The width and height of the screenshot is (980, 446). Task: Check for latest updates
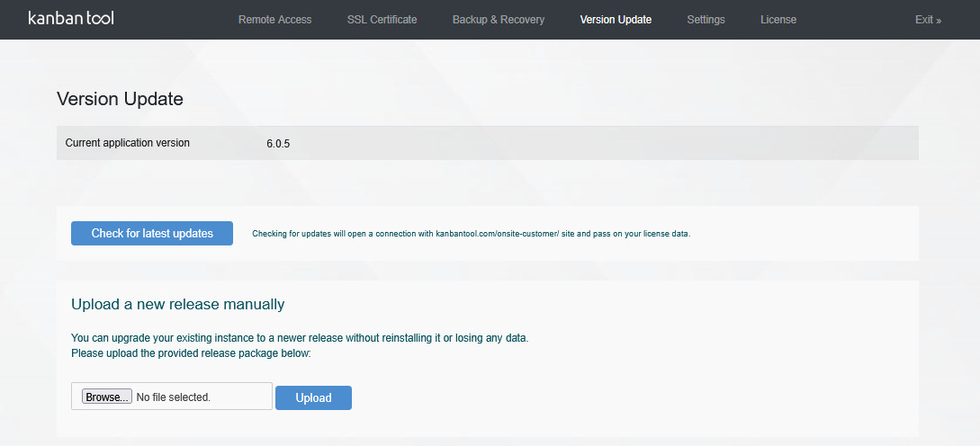click(x=152, y=233)
